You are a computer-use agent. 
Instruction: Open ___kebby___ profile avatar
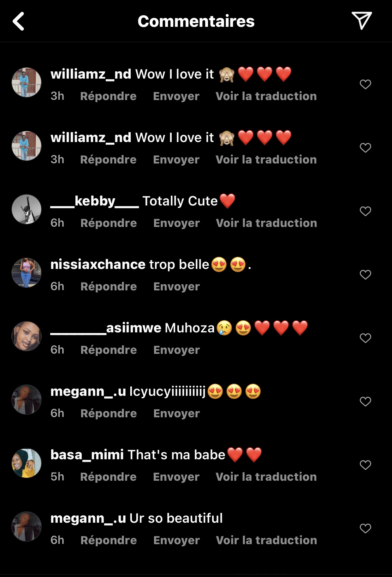click(27, 209)
